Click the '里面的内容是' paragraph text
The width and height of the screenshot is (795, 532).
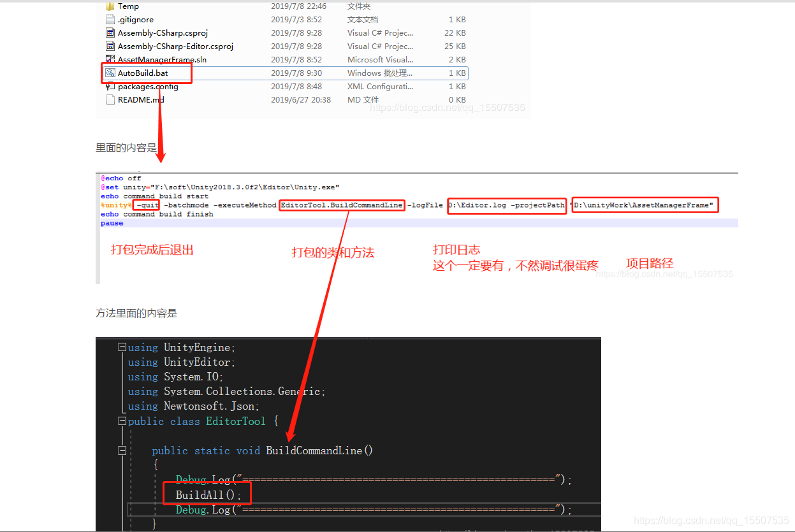126,148
